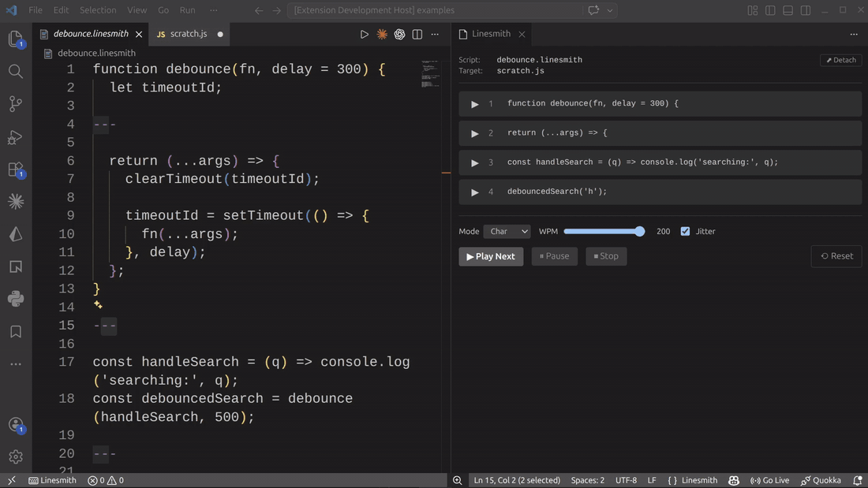Split the editor to the right

417,35
